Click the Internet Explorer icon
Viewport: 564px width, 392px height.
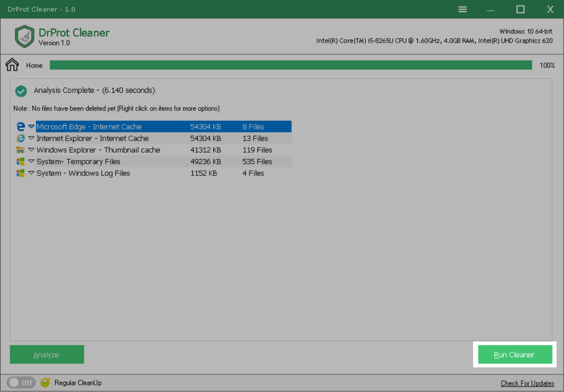[x=20, y=138]
